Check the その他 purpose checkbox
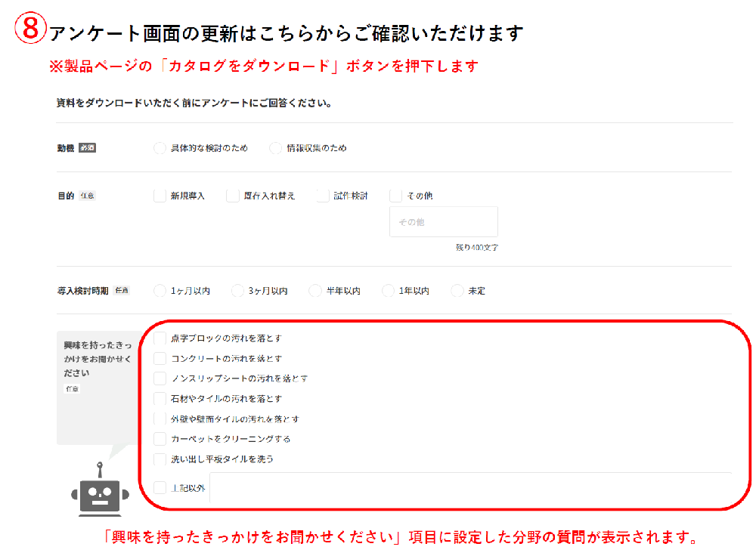The height and width of the screenshot is (556, 756). click(395, 196)
